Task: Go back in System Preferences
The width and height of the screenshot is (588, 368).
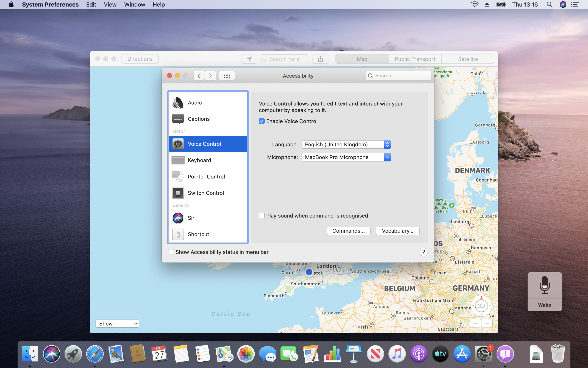Action: 199,76
